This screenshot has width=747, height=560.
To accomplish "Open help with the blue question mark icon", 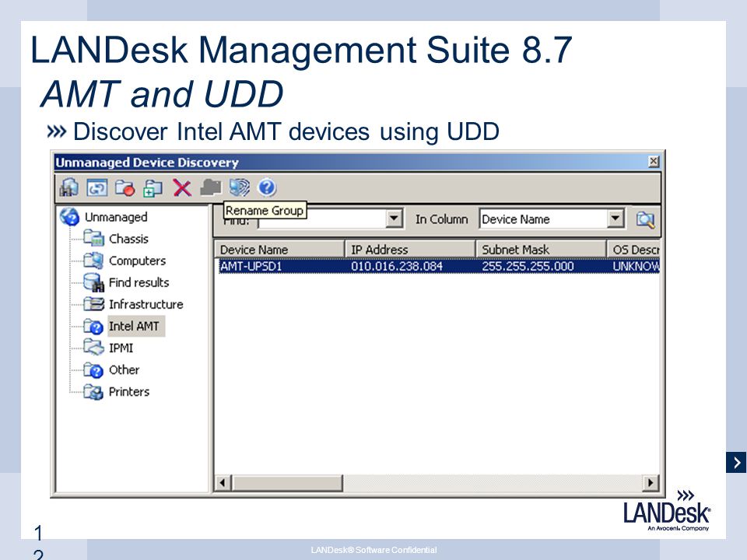I will [x=267, y=187].
